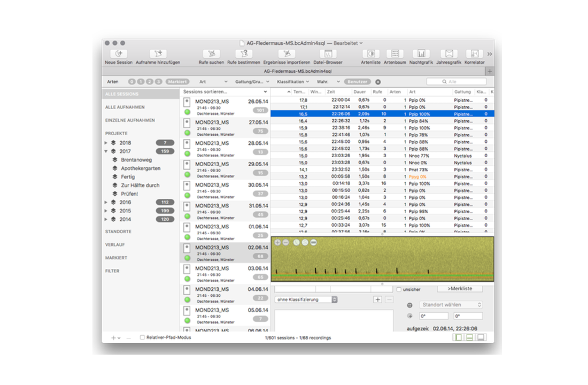The width and height of the screenshot is (588, 385).
Task: Show the Artenliste view
Action: click(x=371, y=53)
